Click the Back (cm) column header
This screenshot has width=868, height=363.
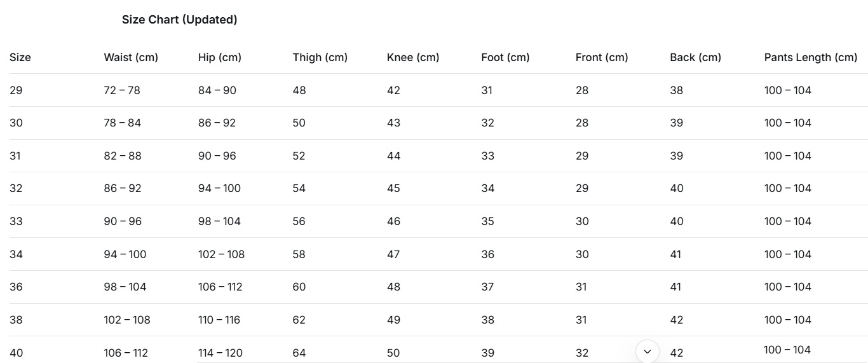(x=695, y=57)
